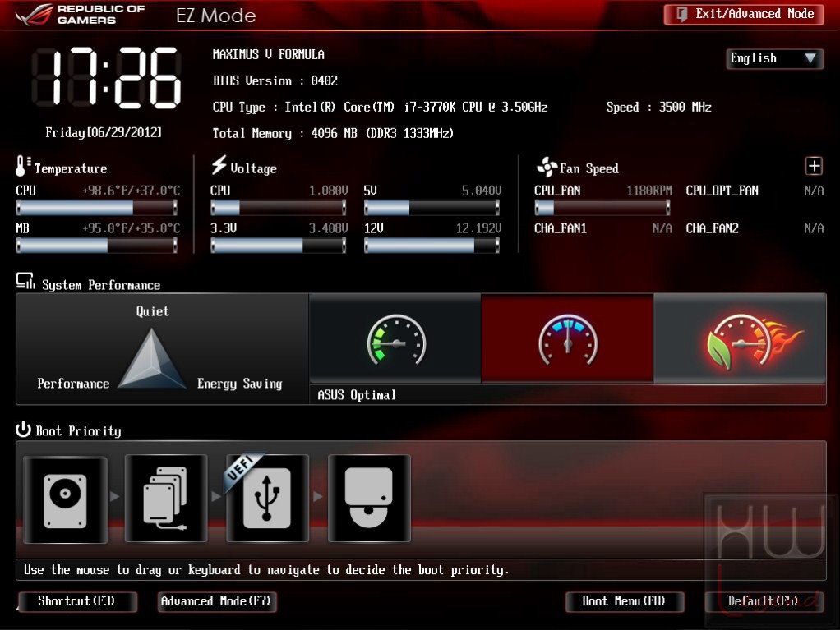Click the MB temperature bar
The width and height of the screenshot is (840, 630).
click(97, 245)
